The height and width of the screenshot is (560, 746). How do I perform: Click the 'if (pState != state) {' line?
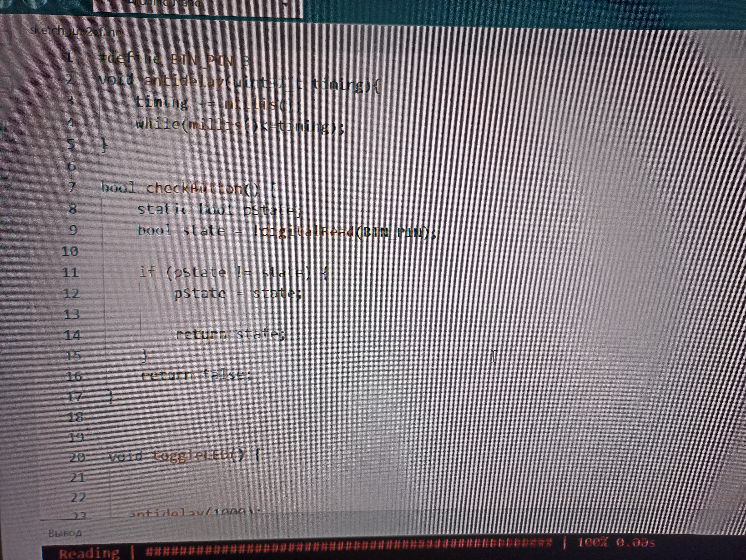pos(234,272)
